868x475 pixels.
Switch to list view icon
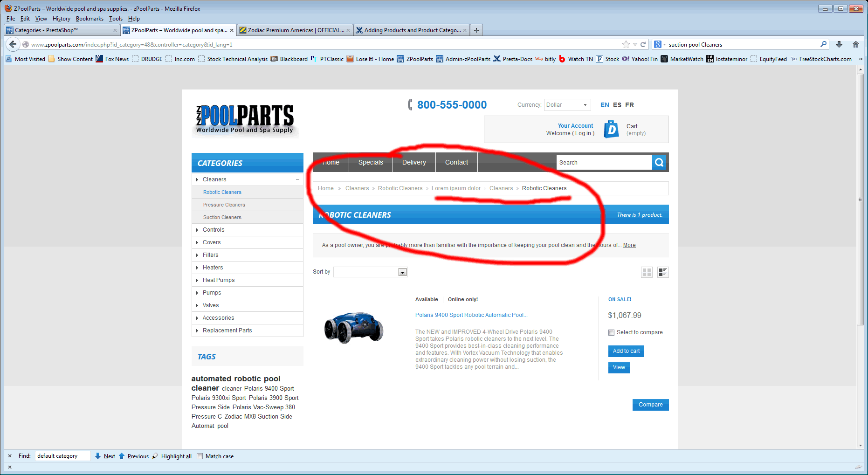point(663,272)
